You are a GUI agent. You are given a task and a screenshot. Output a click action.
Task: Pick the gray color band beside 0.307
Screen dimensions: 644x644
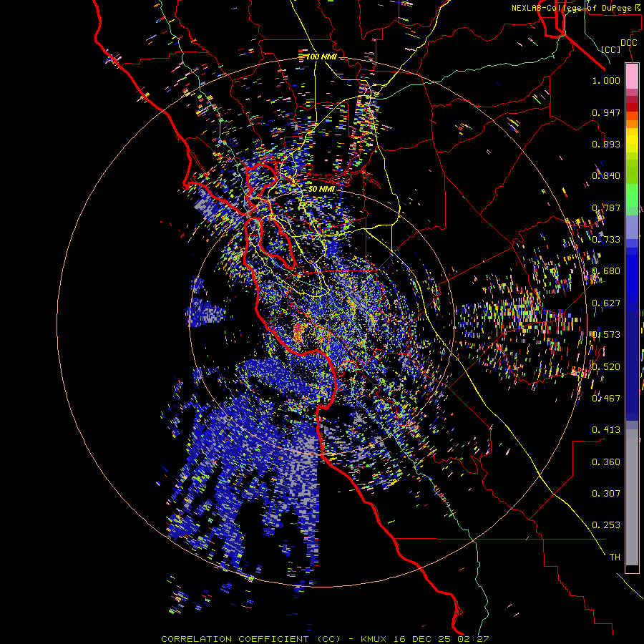[632, 497]
